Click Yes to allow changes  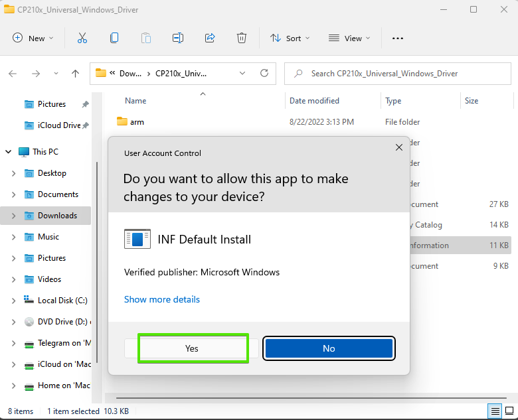click(192, 348)
